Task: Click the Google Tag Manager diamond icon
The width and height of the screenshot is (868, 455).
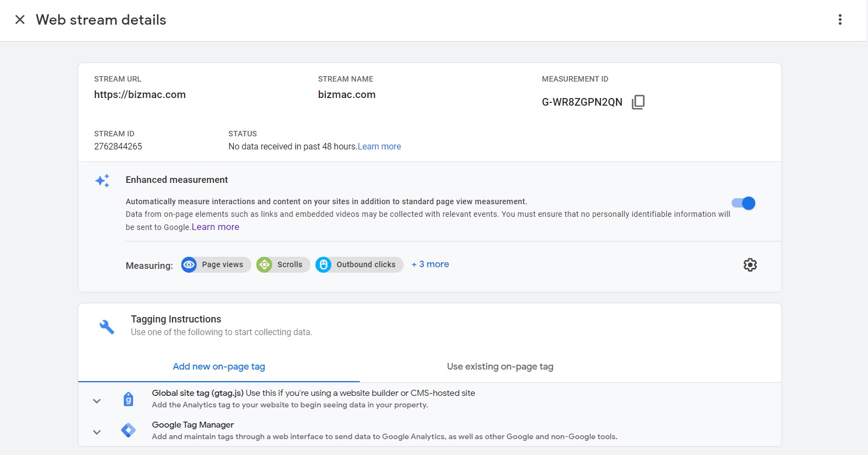Action: [x=128, y=430]
